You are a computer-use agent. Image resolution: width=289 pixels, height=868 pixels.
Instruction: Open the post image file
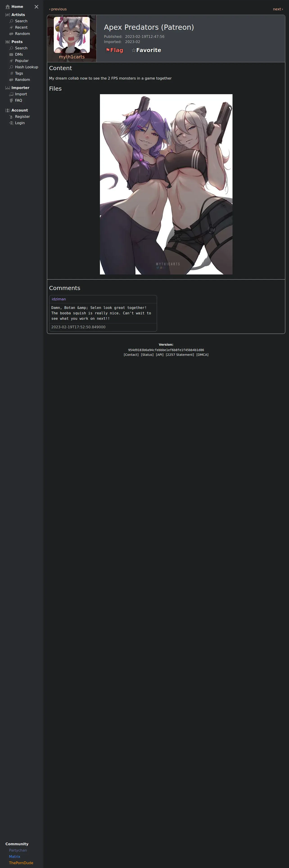click(x=166, y=184)
